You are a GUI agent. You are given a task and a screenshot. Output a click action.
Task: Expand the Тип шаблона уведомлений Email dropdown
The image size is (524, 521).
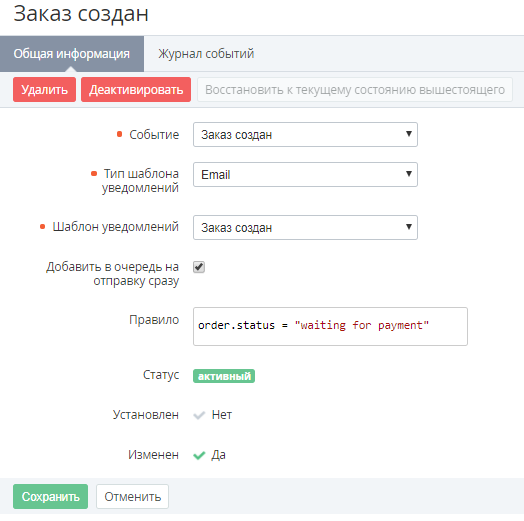pos(305,174)
